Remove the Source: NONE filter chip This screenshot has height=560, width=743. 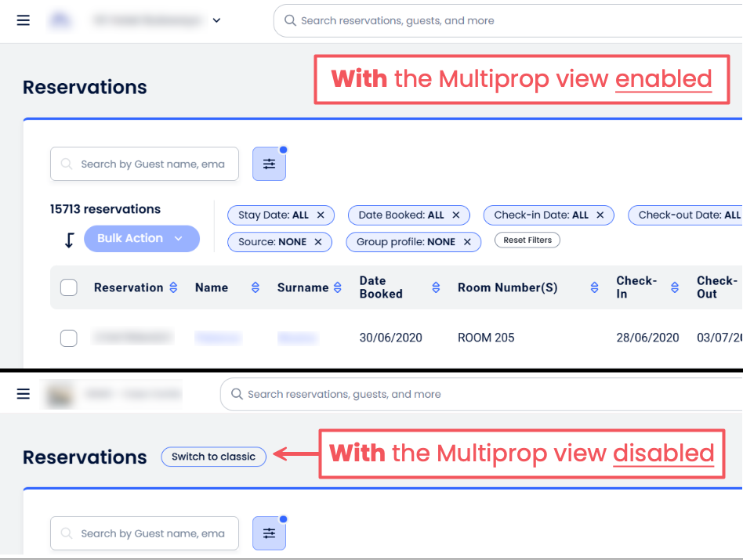coord(318,242)
